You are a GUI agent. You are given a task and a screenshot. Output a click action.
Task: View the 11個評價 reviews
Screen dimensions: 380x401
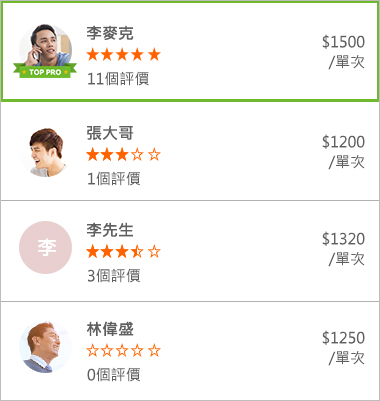click(118, 79)
